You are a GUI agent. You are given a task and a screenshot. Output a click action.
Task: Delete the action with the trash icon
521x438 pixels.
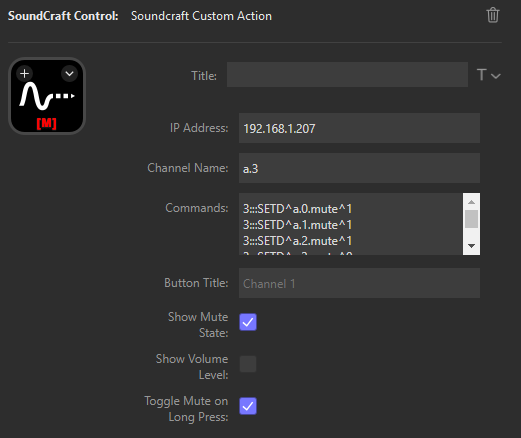point(493,15)
